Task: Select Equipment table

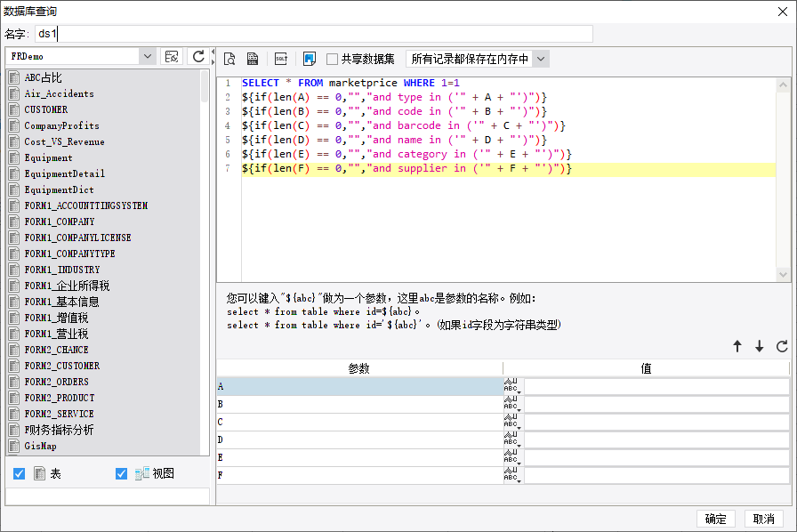Action: (48, 157)
